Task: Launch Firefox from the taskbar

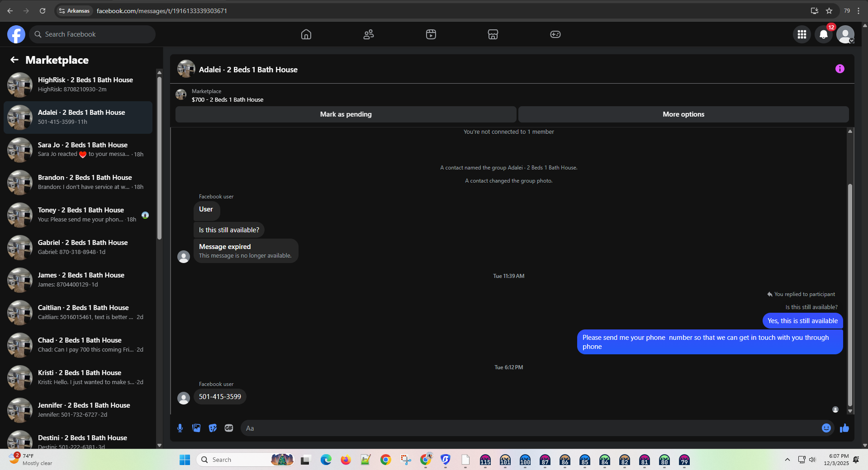Action: click(x=346, y=460)
